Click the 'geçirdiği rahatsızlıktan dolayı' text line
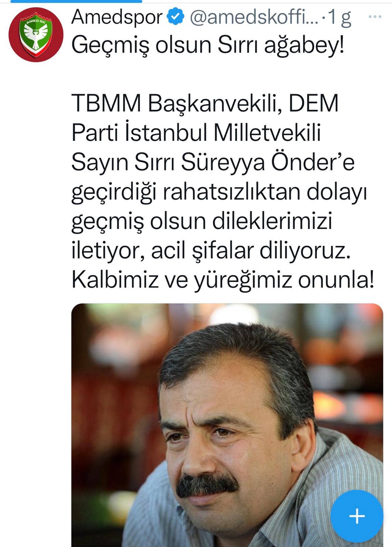The width and height of the screenshot is (392, 547). pyautogui.click(x=219, y=192)
